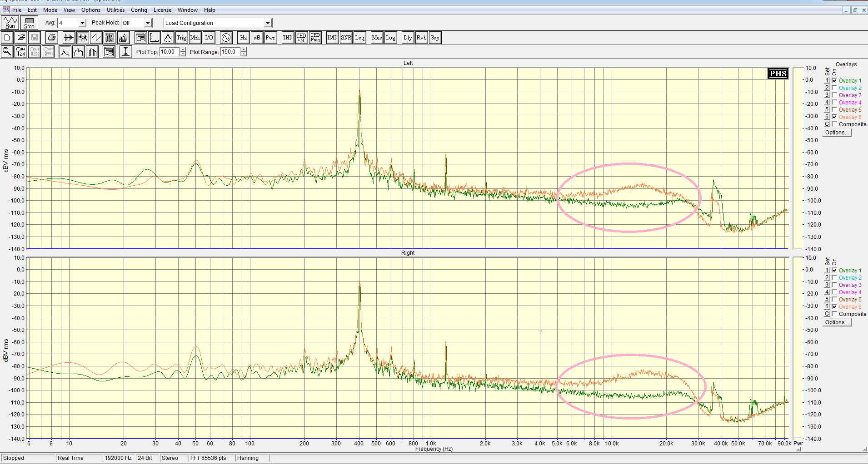The image size is (868, 464).
Task: Click inside the Plot Range input field
Action: coord(230,52)
